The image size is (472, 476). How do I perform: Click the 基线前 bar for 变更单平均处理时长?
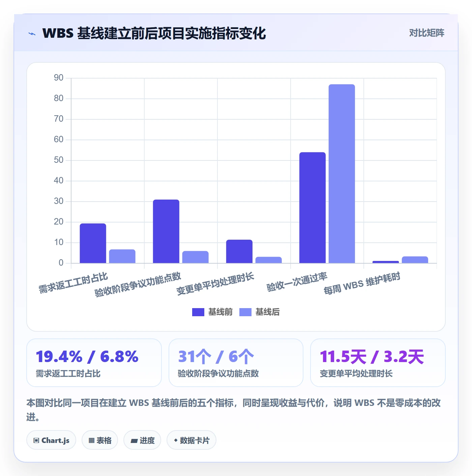point(239,251)
